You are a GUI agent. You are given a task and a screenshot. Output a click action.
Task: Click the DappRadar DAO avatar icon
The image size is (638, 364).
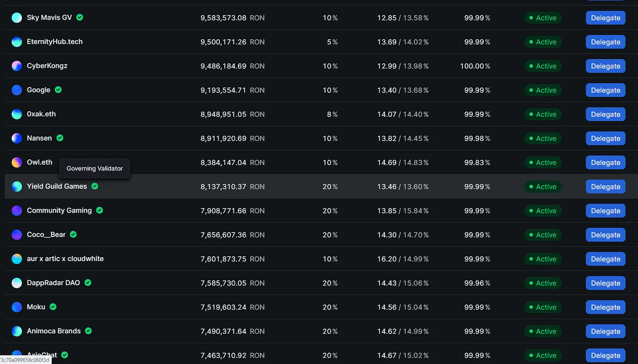coord(17,283)
